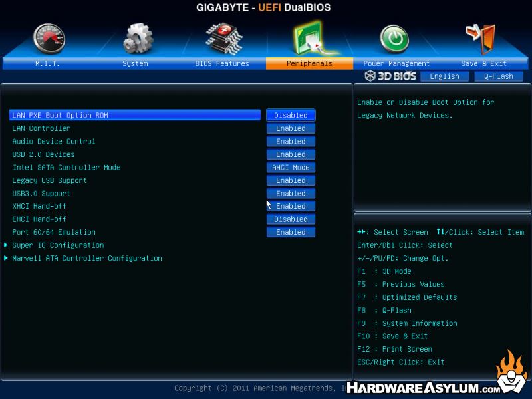Select the USB3.0 Support label
532x399 pixels.
(41, 194)
